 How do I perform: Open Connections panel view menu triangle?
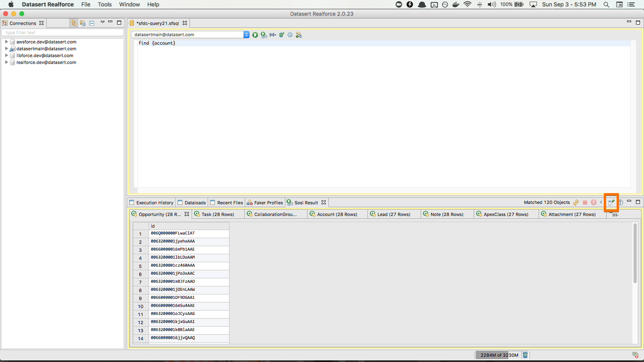103,23
